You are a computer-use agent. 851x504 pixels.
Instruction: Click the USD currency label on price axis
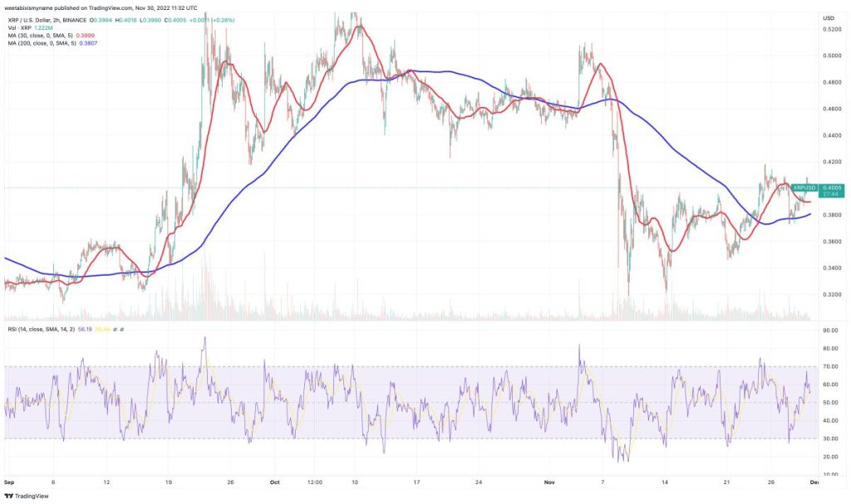829,18
